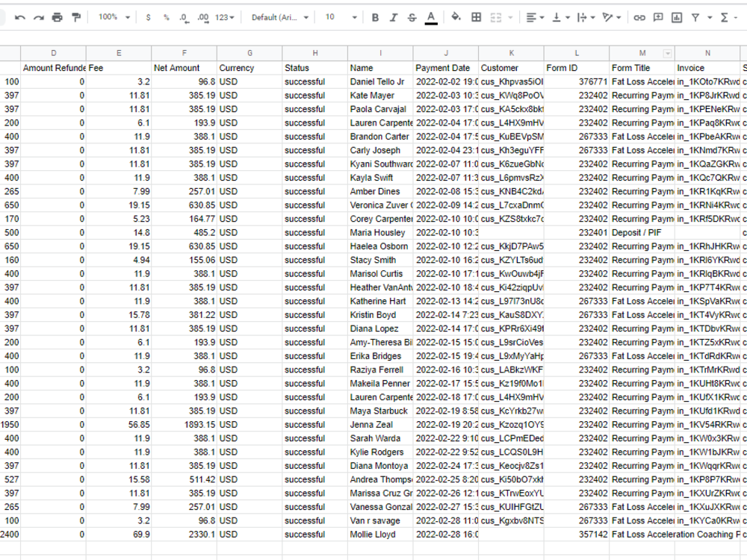Open text rotation dropdown
Screen dimensions: 747x560
[611, 18]
